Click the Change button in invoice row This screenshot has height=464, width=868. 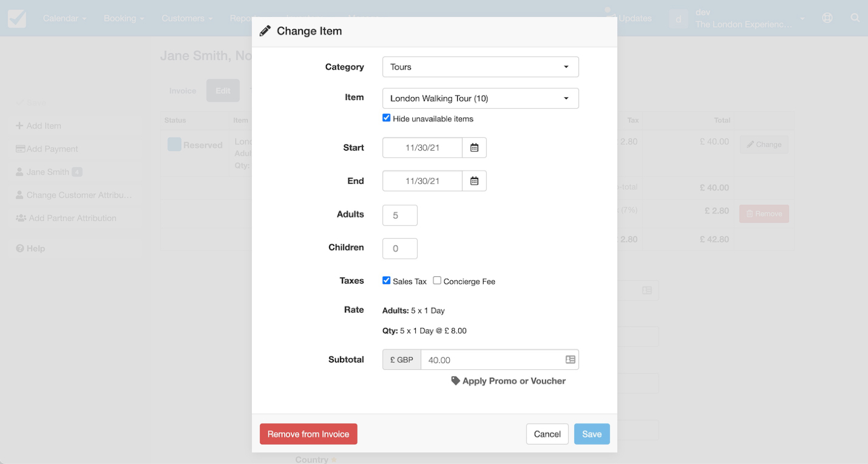pos(764,145)
